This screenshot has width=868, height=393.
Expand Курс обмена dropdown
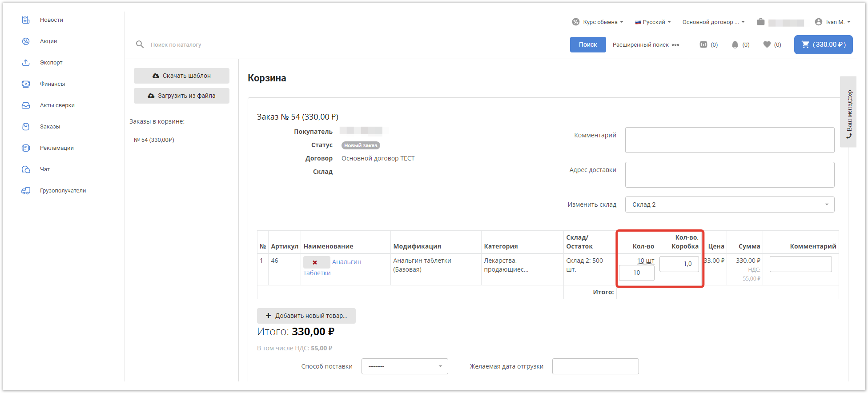click(x=598, y=22)
